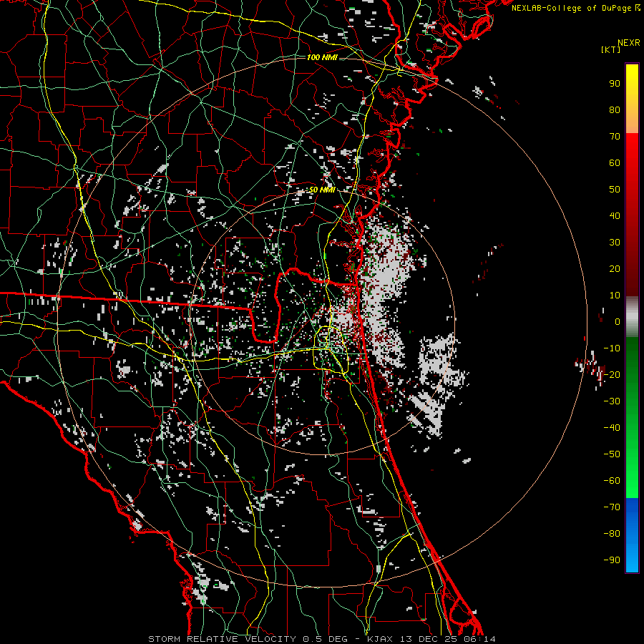The image size is (644, 644).
Task: Click the 0 scale value
Action: click(x=618, y=322)
